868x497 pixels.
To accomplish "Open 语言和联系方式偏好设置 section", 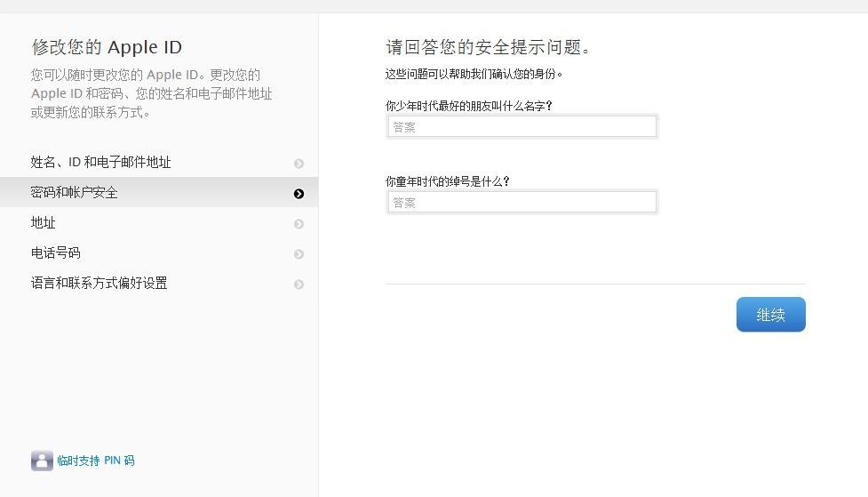I will click(x=159, y=283).
